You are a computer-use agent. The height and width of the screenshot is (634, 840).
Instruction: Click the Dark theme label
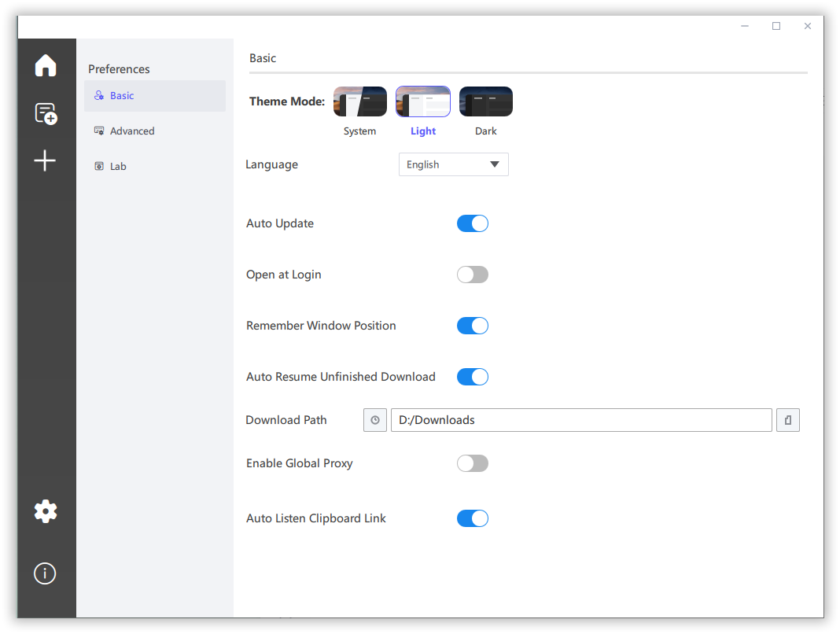[486, 131]
